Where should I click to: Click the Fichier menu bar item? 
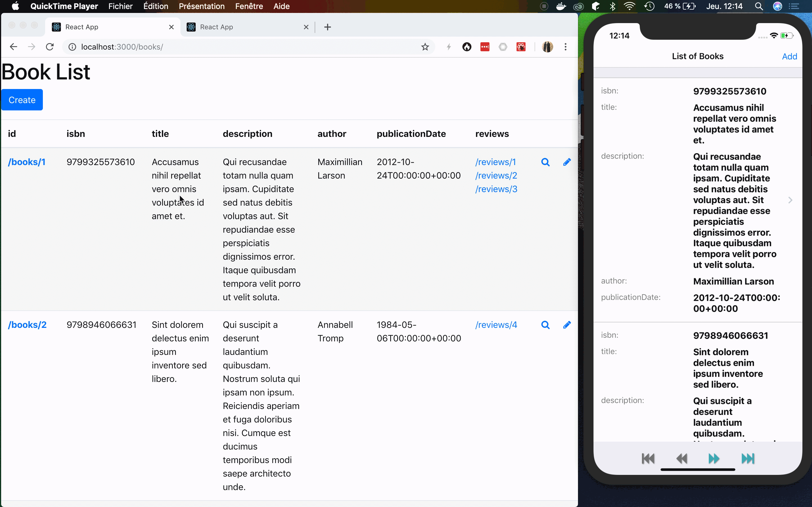click(120, 6)
